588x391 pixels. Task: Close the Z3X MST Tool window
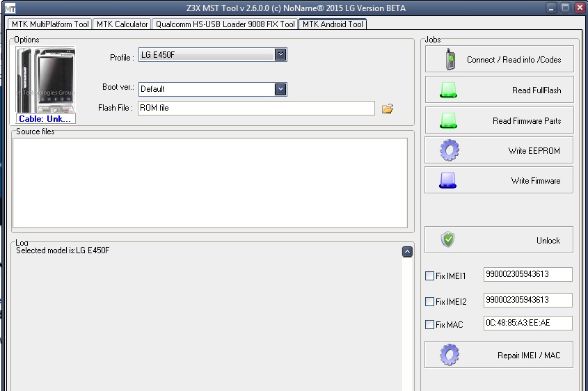click(580, 8)
